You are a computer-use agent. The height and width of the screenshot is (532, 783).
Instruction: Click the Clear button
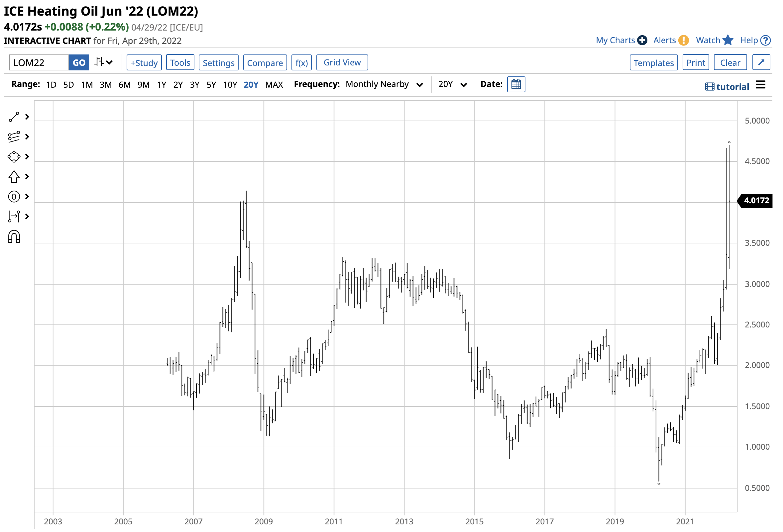click(x=730, y=63)
